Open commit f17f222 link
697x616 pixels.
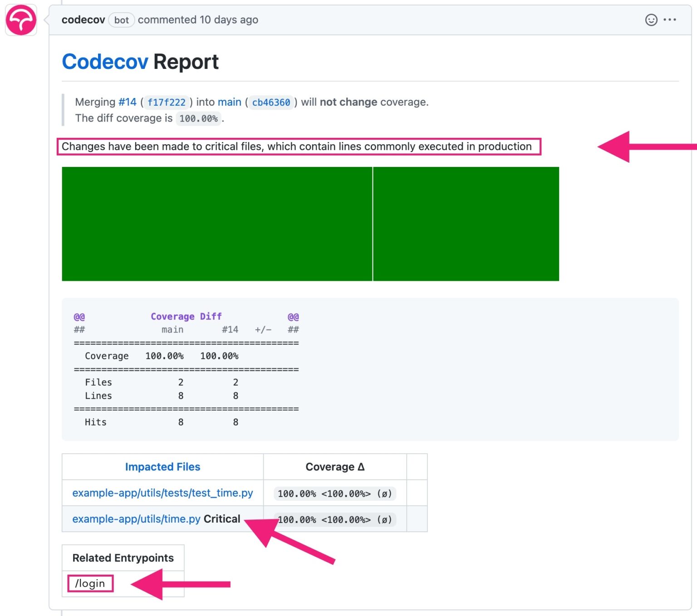pyautogui.click(x=166, y=103)
